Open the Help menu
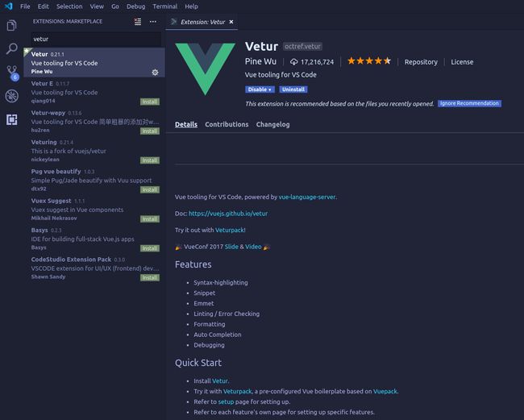This screenshot has height=420, width=524. 192,6
